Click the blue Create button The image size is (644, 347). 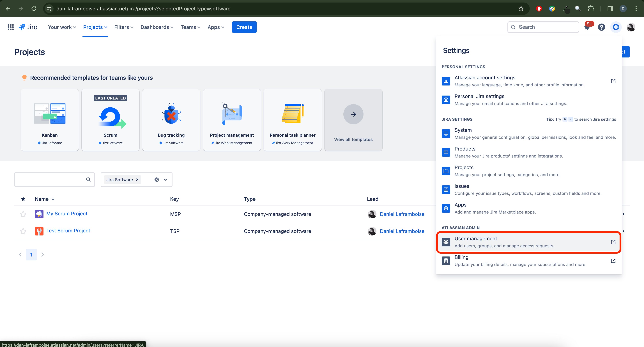[244, 27]
